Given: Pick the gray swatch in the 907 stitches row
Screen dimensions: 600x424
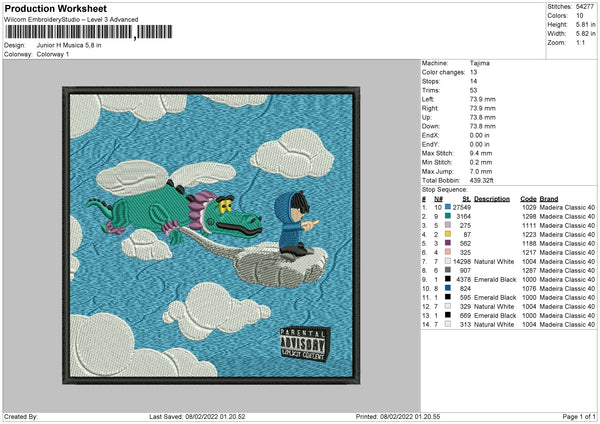Looking at the screenshot, I should (448, 270).
